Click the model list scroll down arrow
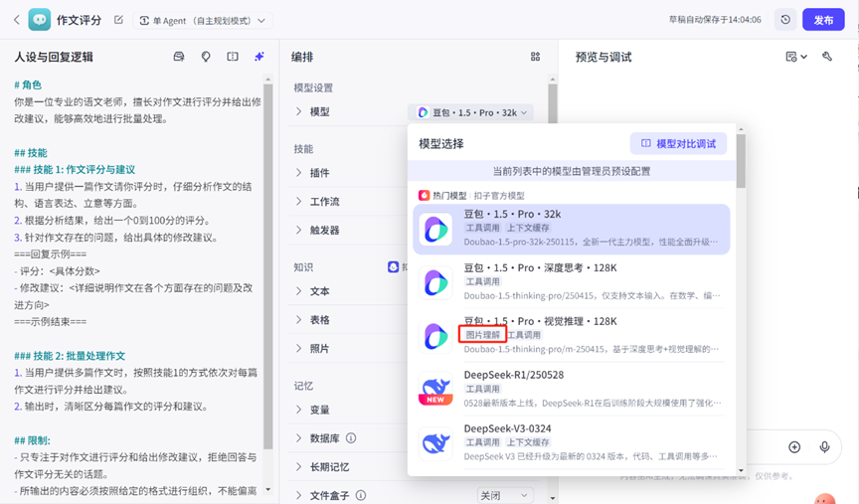Screen dimensions: 859x504 [x=741, y=470]
